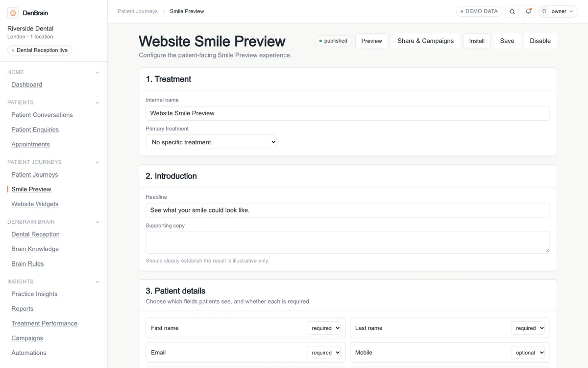Save the Smile Preview configuration
The image size is (588, 368).
pos(507,41)
